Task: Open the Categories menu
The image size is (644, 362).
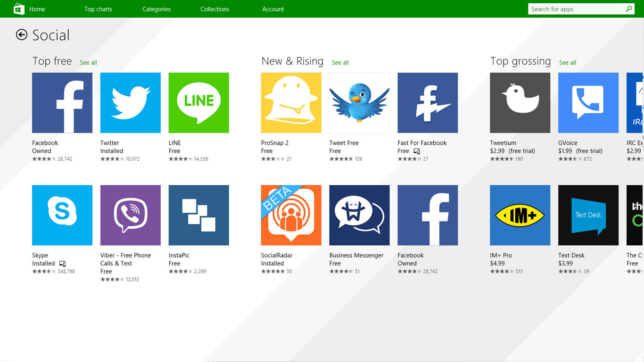Action: click(x=157, y=9)
